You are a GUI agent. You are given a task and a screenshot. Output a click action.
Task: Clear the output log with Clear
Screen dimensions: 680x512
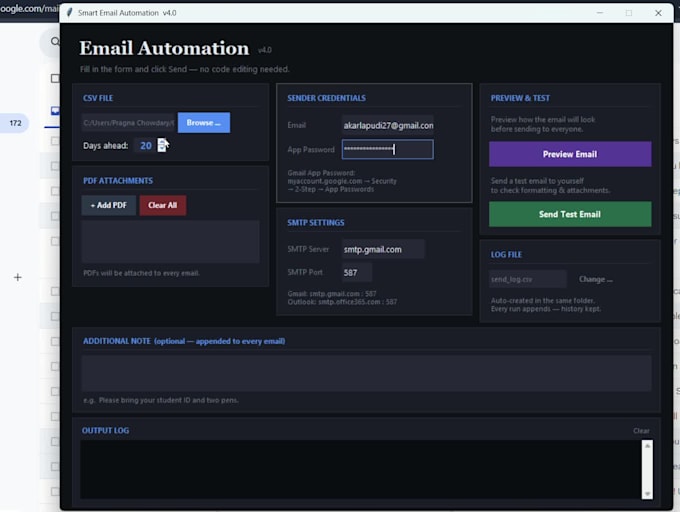pyautogui.click(x=641, y=430)
